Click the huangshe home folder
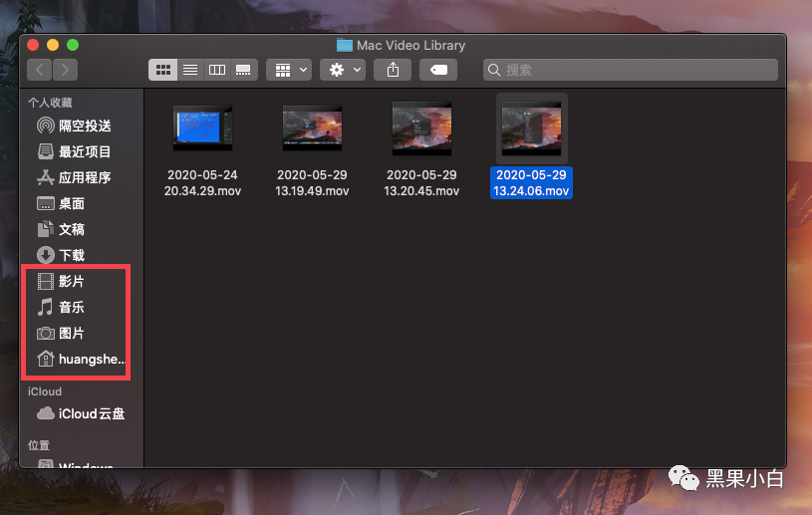 [92, 359]
